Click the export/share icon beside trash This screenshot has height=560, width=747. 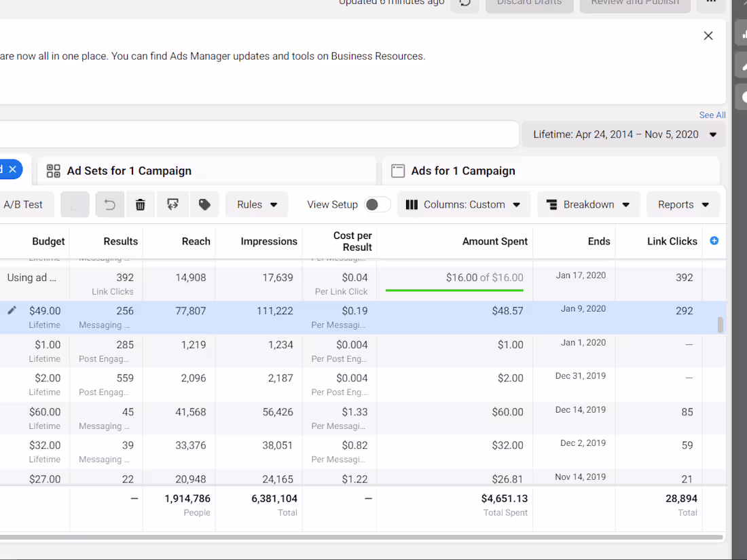point(172,204)
